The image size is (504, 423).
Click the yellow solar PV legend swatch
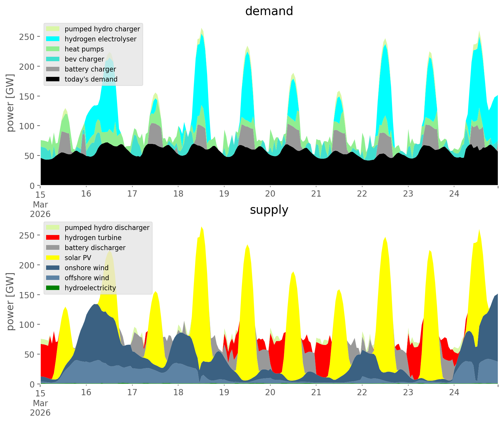click(53, 258)
